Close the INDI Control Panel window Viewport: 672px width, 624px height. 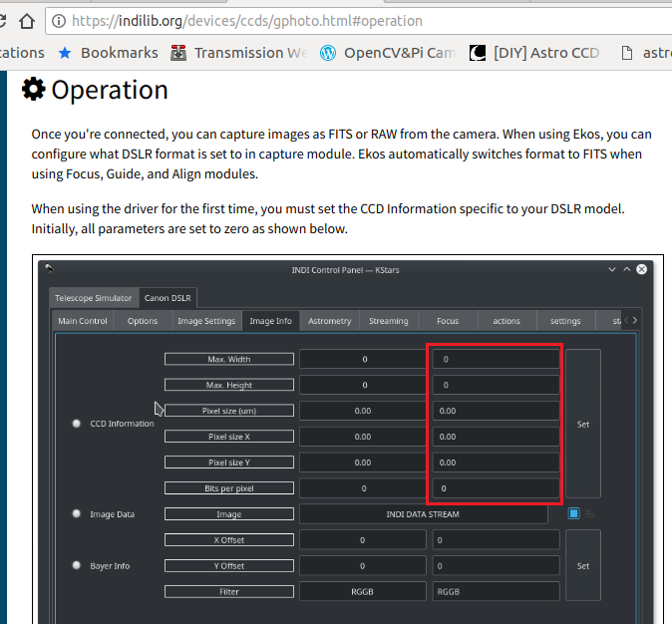pyautogui.click(x=641, y=269)
